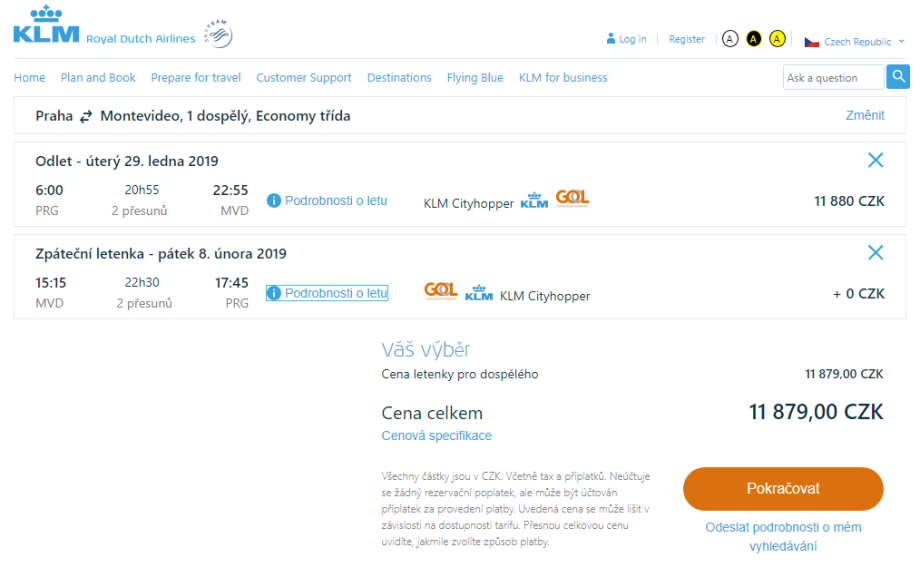920x577 pixels.
Task: Remove the outbound flight with X icon
Action: [x=876, y=160]
